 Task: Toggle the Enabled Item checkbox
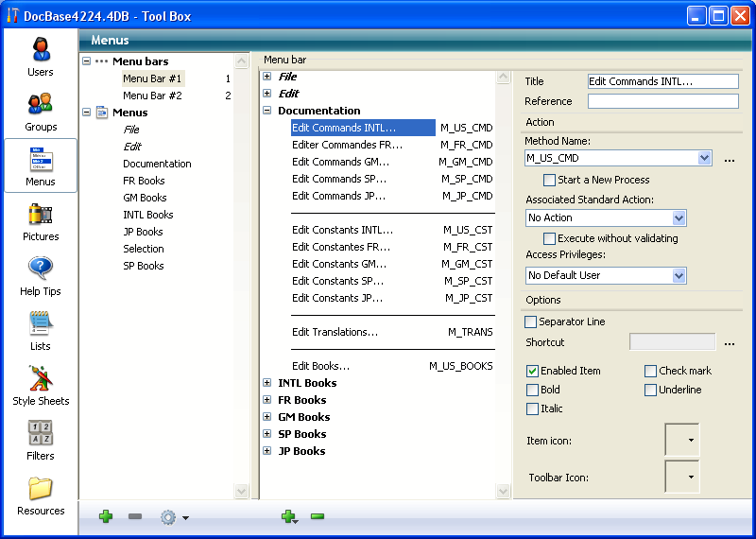pyautogui.click(x=533, y=371)
